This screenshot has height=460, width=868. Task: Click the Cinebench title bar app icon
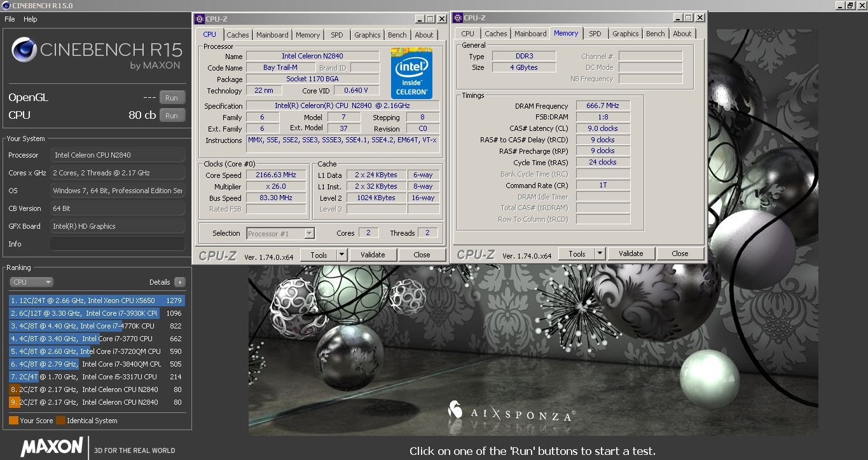pyautogui.click(x=6, y=6)
